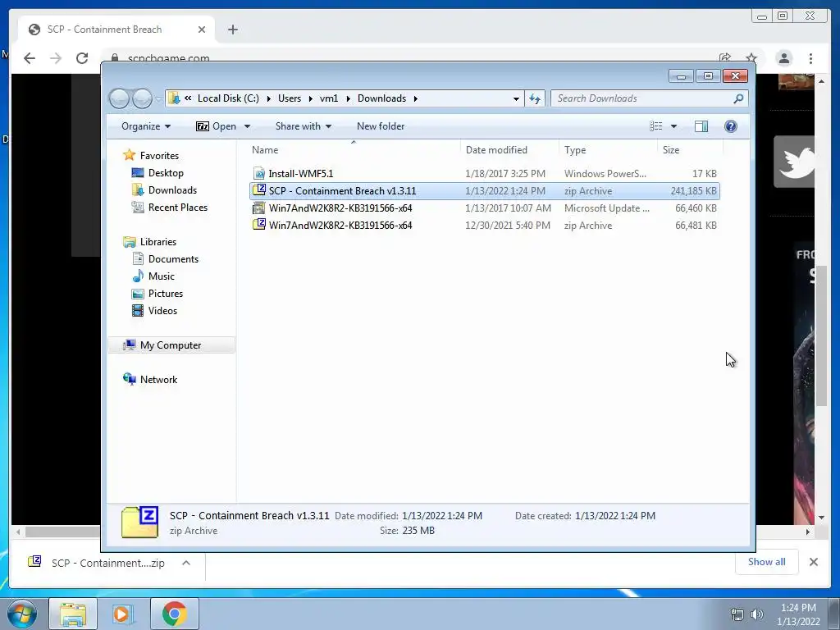Select Downloads in Favorites
This screenshot has width=840, height=630.
[x=172, y=190]
